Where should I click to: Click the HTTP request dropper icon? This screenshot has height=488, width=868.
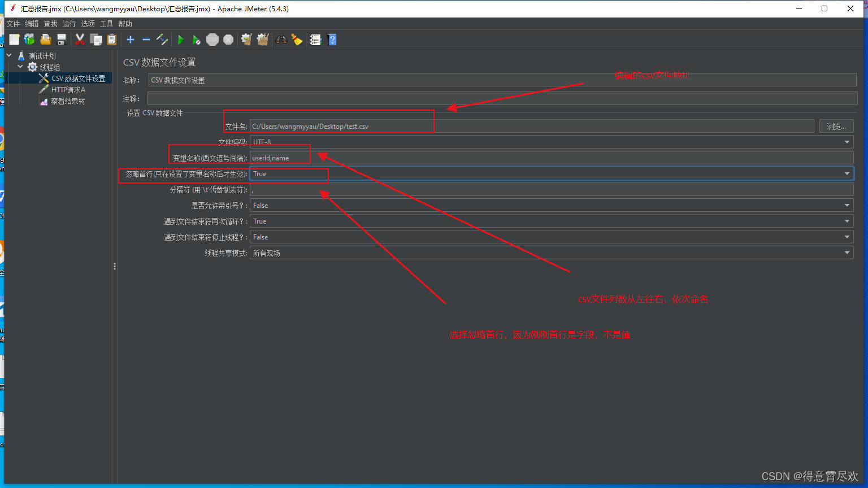click(x=44, y=90)
